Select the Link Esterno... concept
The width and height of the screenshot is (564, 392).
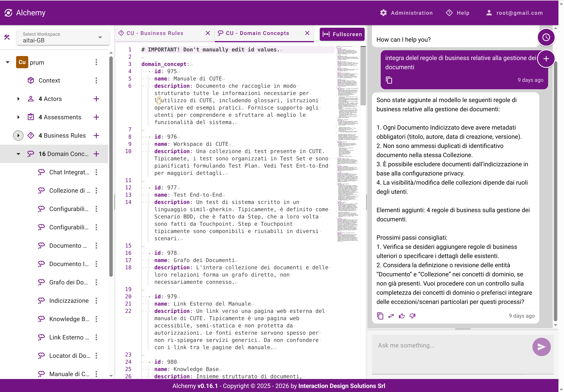[69, 338]
